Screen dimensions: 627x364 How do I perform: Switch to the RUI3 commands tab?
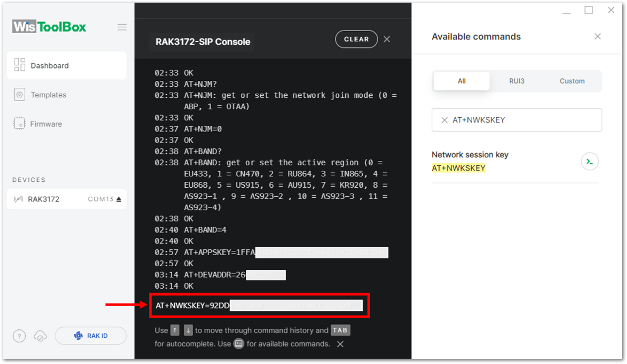tap(516, 81)
